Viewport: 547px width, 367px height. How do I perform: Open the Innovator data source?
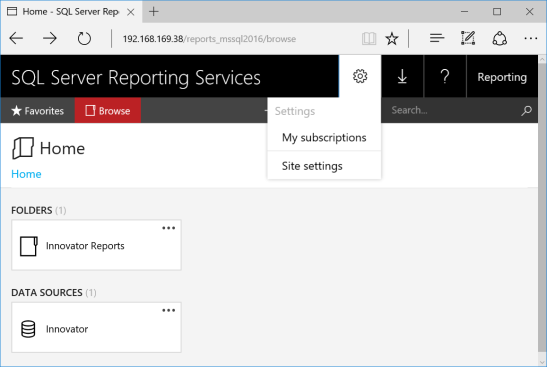(x=96, y=328)
